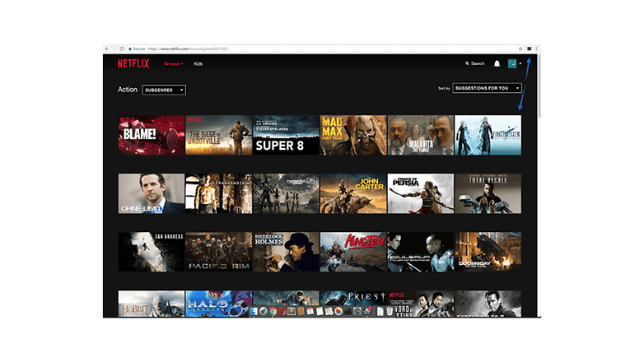Click the browser forward arrow
This screenshot has height=362, width=644.
[114, 49]
